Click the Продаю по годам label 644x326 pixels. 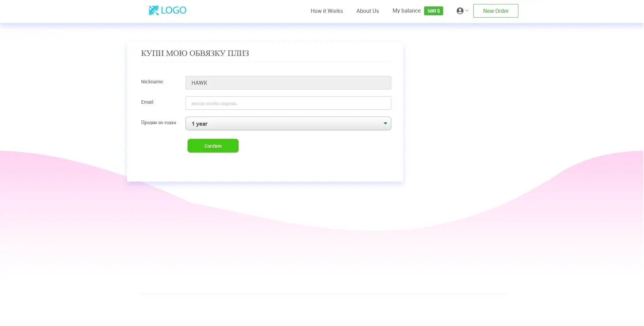pos(158,122)
